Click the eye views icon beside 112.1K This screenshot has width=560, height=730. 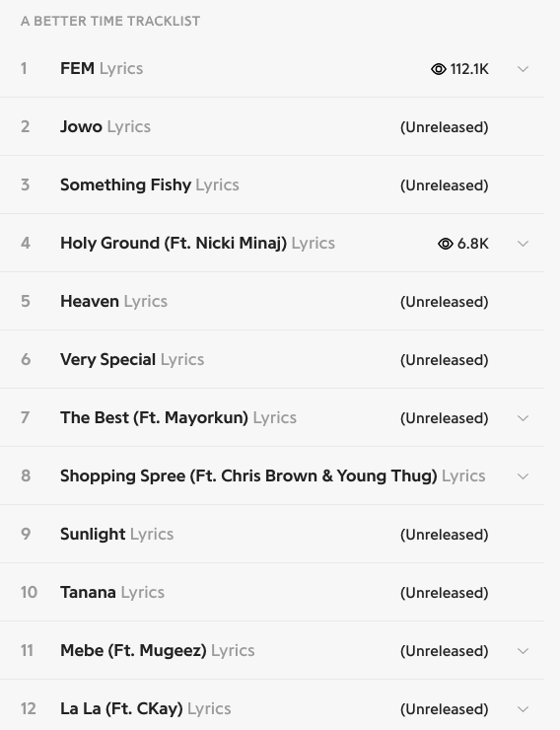[x=438, y=69]
